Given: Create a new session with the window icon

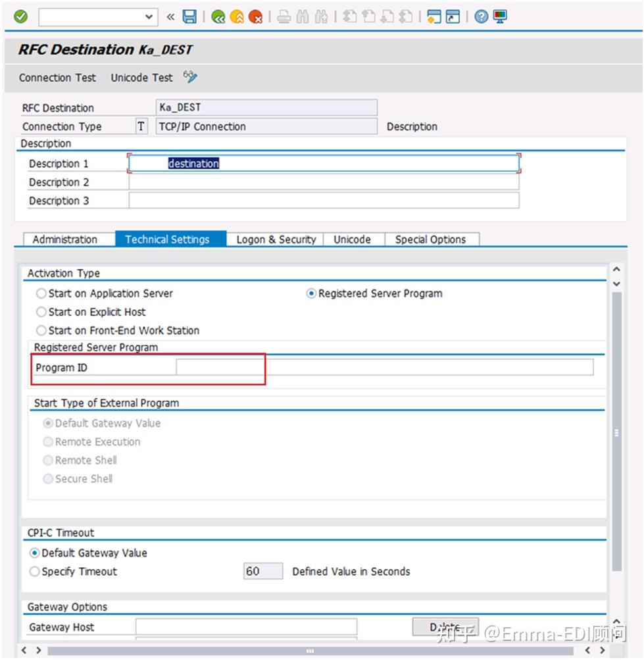Looking at the screenshot, I should 434,17.
